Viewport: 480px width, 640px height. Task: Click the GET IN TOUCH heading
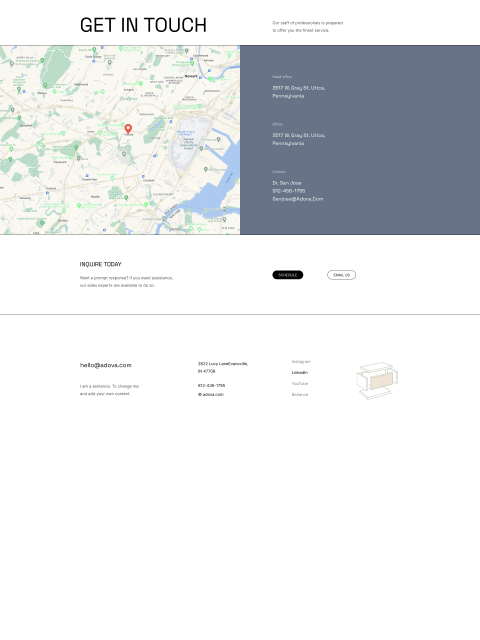click(x=143, y=25)
